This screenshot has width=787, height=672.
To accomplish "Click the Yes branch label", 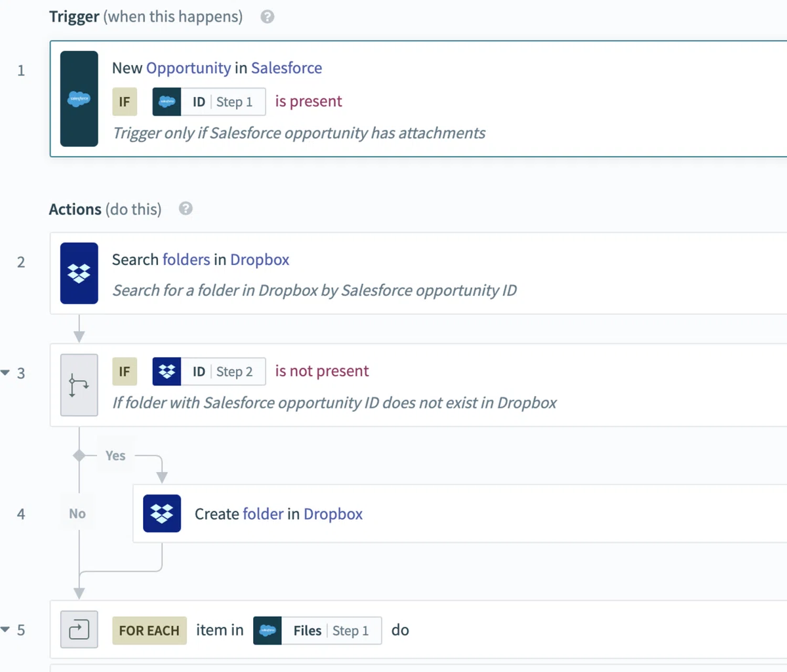I will (x=115, y=456).
